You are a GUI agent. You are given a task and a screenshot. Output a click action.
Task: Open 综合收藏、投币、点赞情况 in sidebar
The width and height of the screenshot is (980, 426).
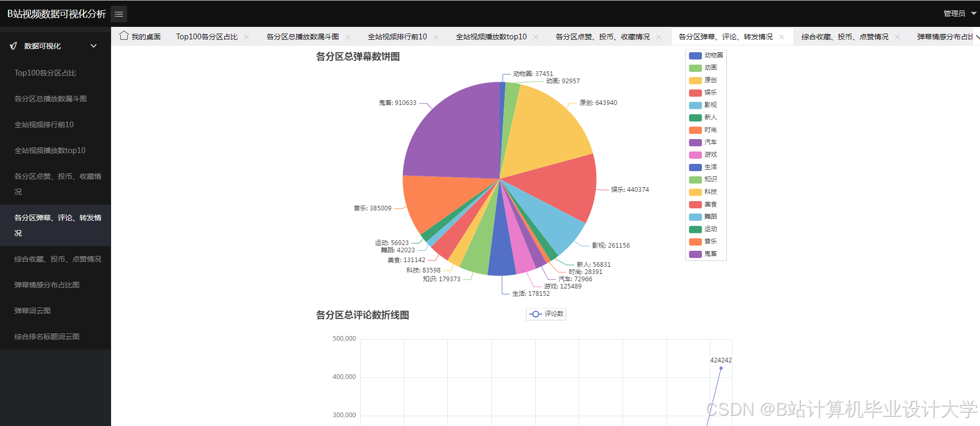coord(55,259)
